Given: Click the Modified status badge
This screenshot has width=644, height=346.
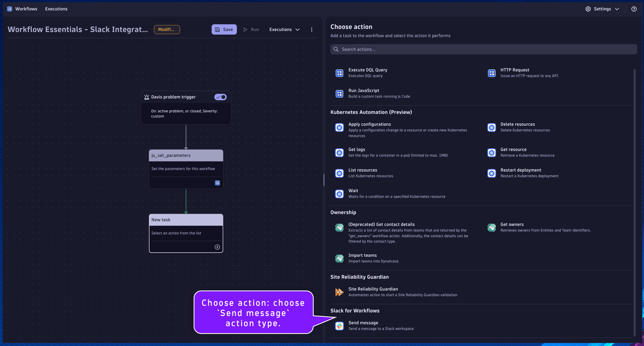Looking at the screenshot, I should [167, 30].
